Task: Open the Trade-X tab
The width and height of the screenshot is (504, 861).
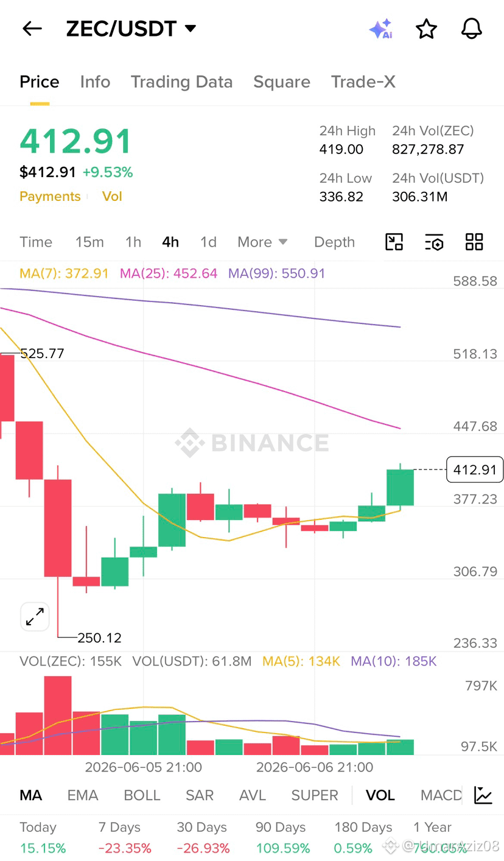Action: click(363, 82)
